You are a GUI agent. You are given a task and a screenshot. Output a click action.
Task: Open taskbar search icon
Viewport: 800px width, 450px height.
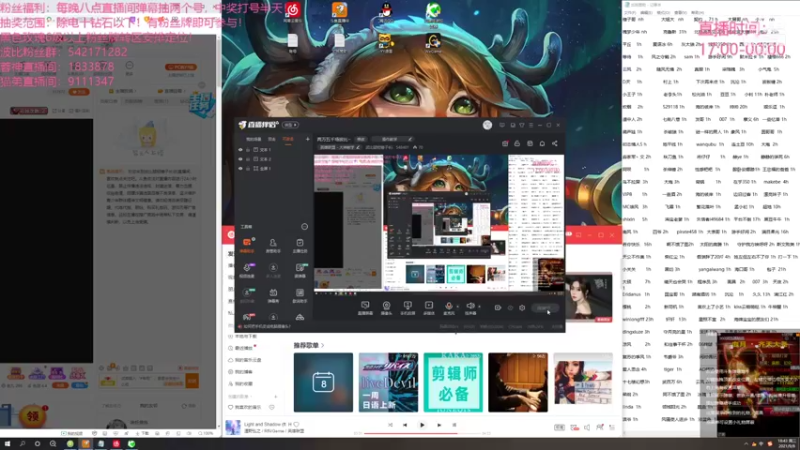(22, 444)
